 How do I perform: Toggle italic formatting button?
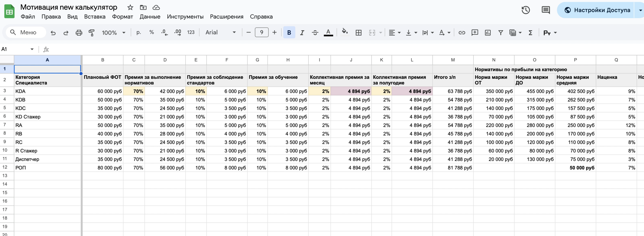302,33
